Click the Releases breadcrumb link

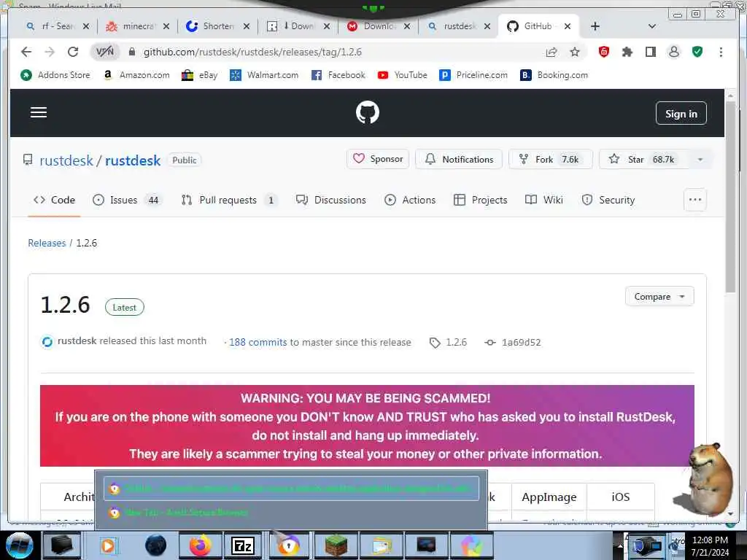(x=47, y=243)
